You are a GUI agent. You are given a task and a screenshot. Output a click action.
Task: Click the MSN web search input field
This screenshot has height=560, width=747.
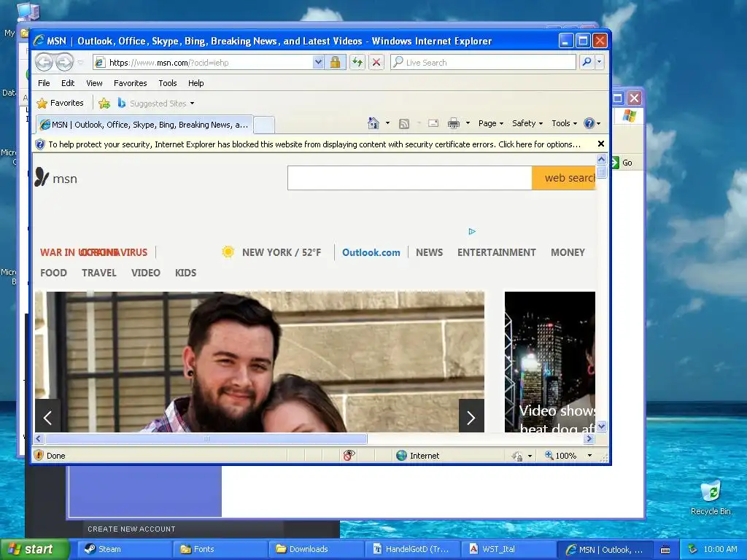(410, 178)
